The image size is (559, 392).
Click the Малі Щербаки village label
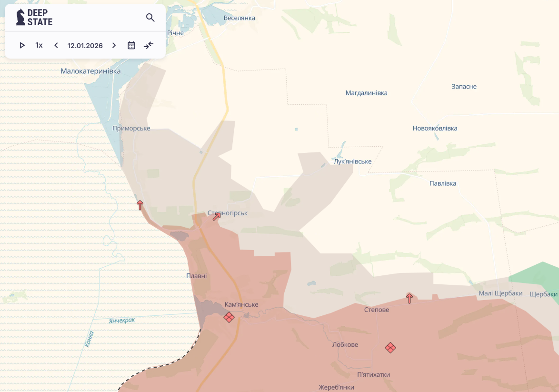(500, 293)
